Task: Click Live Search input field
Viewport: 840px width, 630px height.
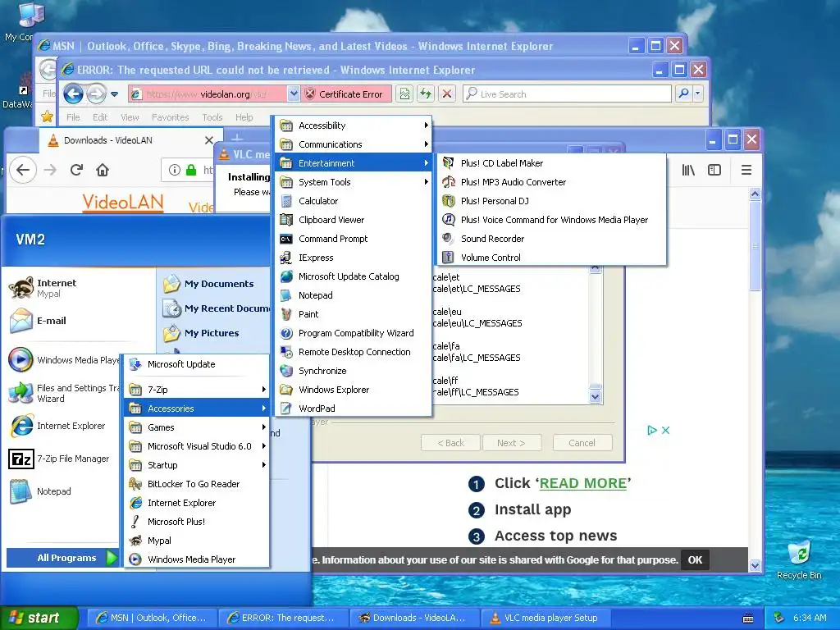Action: tap(567, 94)
